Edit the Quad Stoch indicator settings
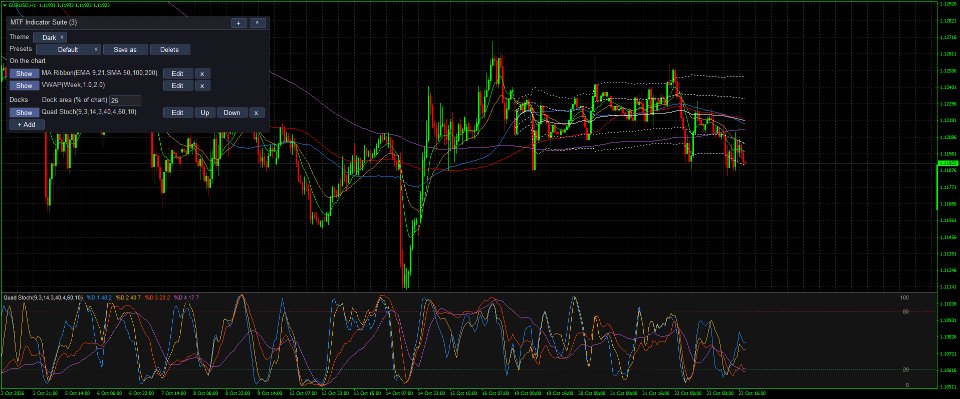 click(178, 113)
